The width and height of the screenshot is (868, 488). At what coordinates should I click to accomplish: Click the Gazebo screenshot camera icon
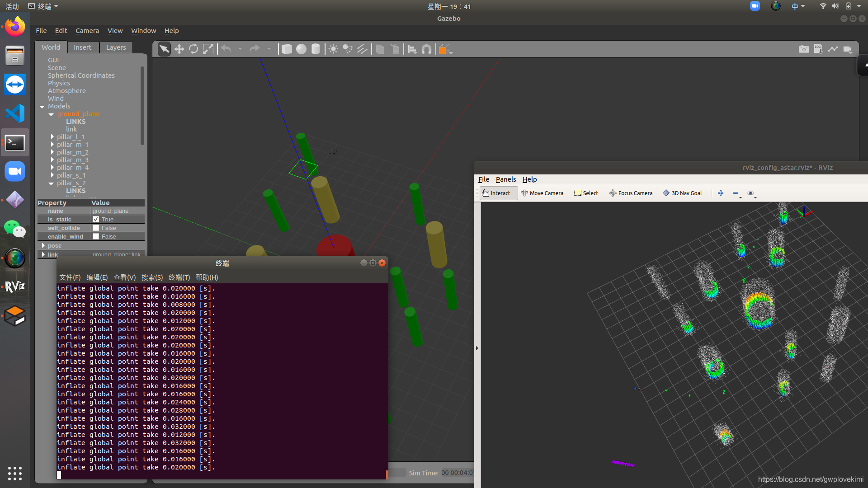tap(804, 49)
